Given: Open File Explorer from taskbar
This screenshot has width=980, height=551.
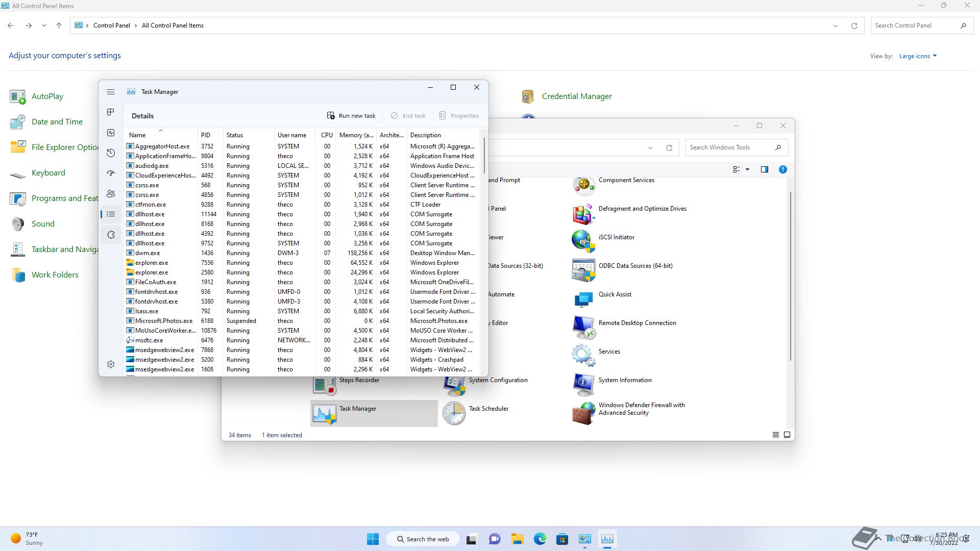Looking at the screenshot, I should click(518, 539).
